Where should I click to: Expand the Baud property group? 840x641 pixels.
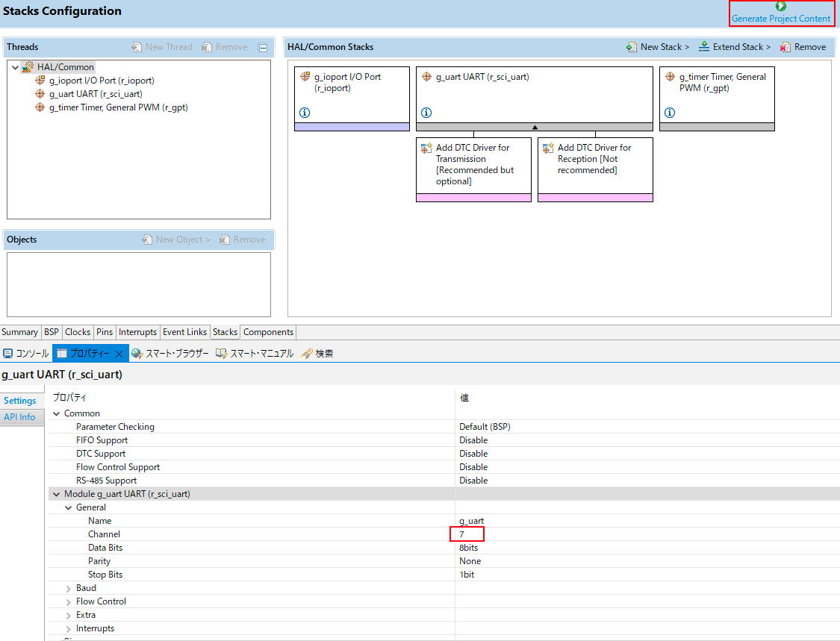click(x=69, y=588)
